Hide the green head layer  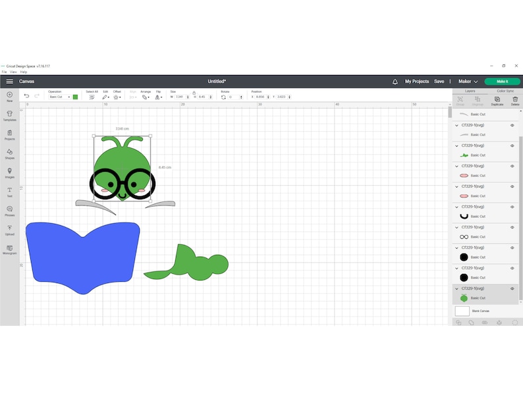click(x=512, y=288)
